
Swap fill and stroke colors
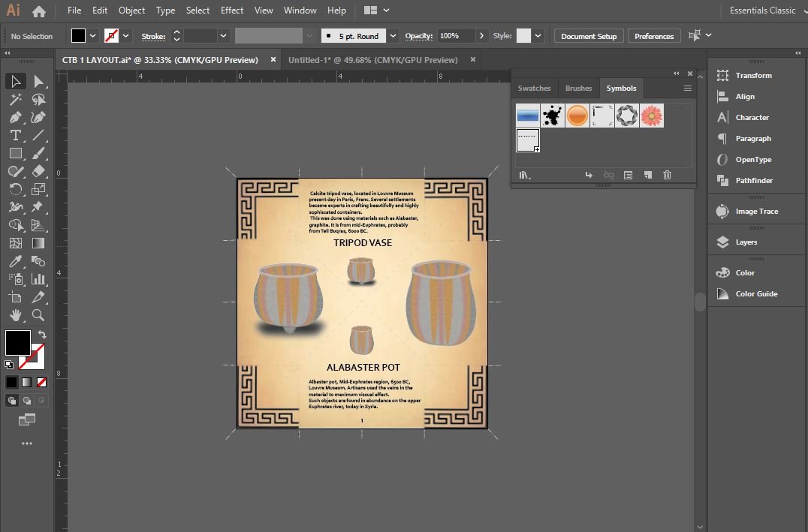(42, 334)
